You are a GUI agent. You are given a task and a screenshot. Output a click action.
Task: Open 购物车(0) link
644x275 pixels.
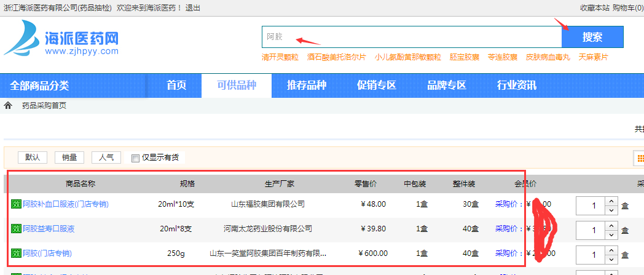pyautogui.click(x=628, y=8)
